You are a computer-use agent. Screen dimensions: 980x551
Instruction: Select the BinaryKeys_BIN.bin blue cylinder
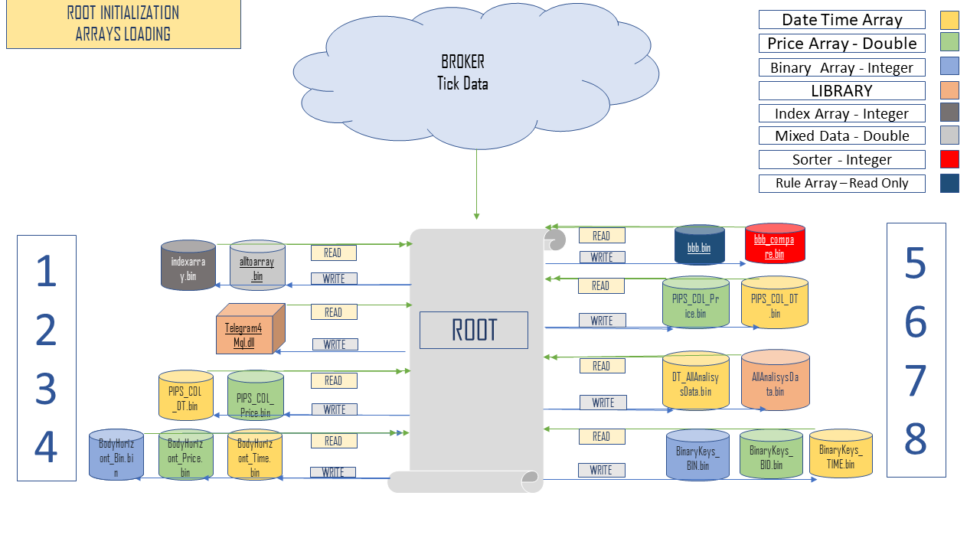(x=697, y=455)
